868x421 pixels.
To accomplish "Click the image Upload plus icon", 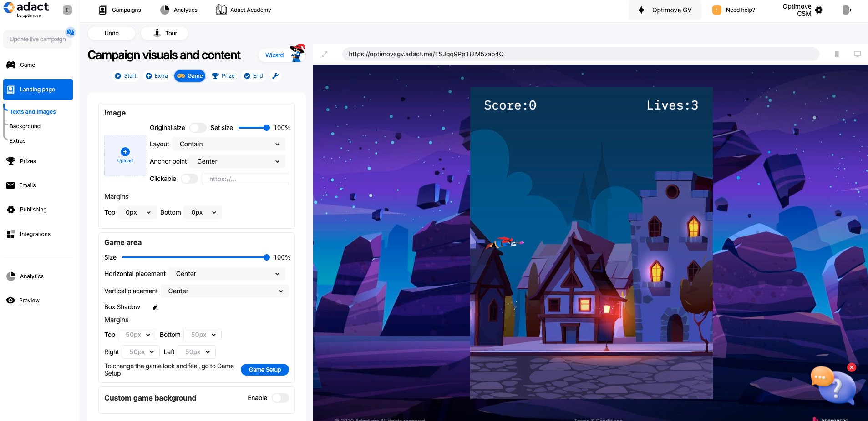I will tap(125, 152).
